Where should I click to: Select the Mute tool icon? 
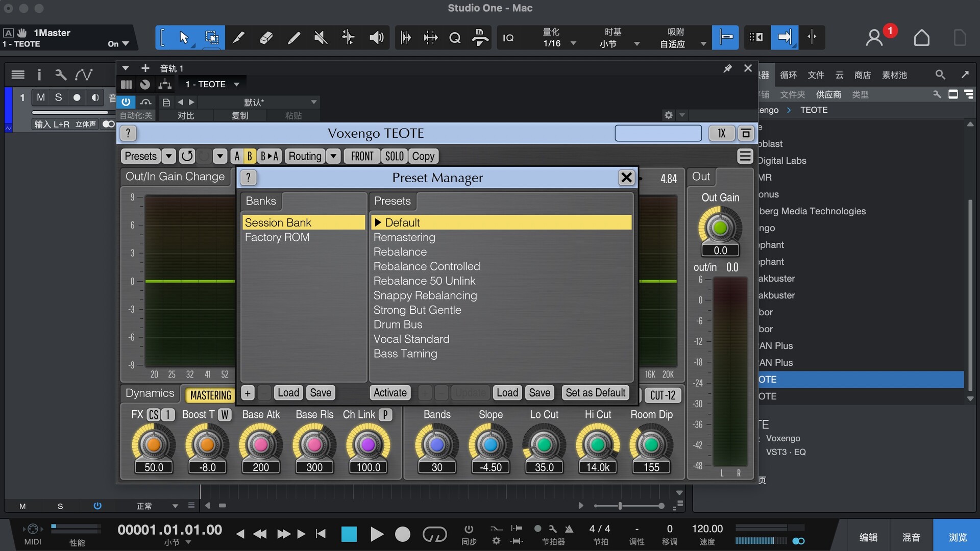(321, 37)
